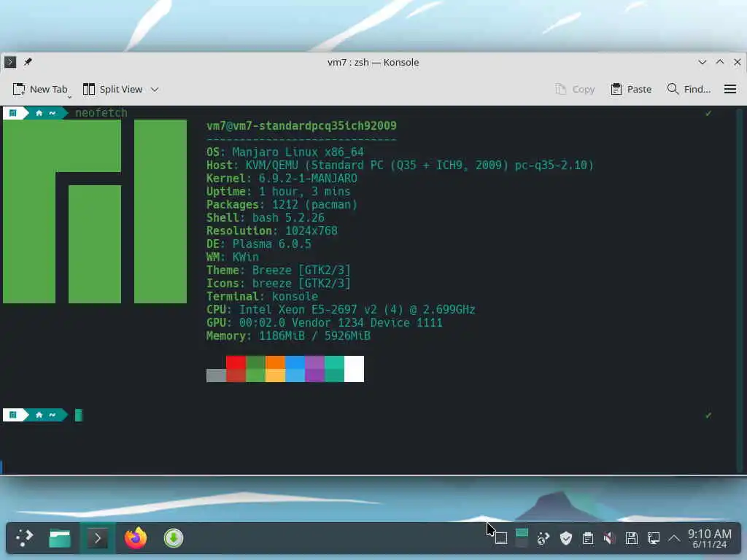Close the Konsole window

(x=737, y=63)
